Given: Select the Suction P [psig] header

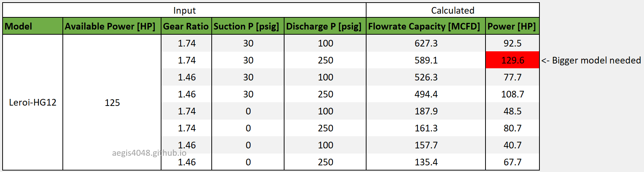Looking at the screenshot, I should pos(248,26).
